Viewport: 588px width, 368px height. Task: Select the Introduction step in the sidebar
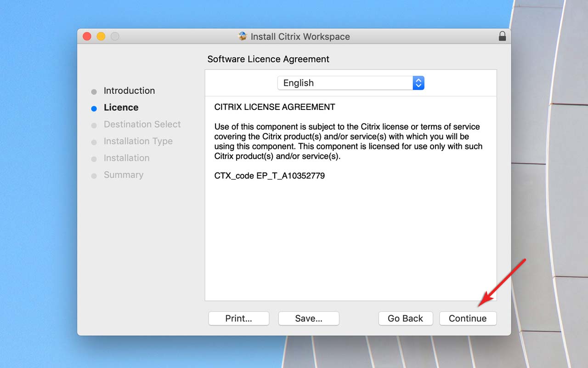pos(129,91)
